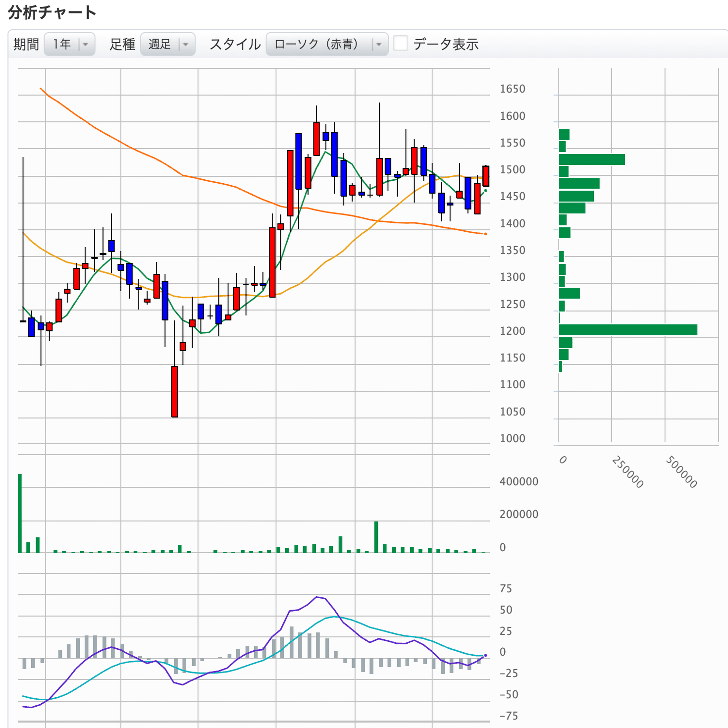Viewport: 728px width, 728px height.
Task: Click the long red candlestick dropping to 1050
Action: (174, 392)
